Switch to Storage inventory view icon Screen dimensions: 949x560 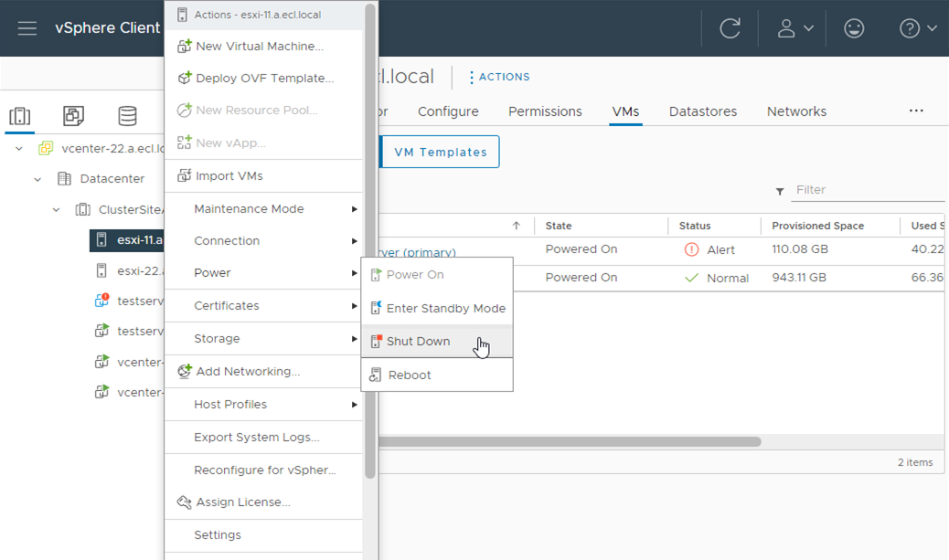click(x=127, y=116)
